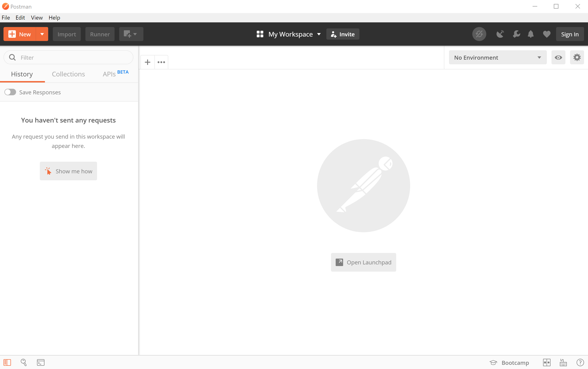
Task: Open Find and Replace in the status bar
Action: point(24,362)
